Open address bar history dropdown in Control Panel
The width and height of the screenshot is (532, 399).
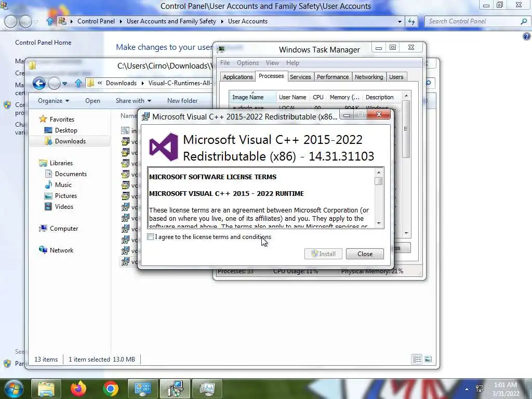tap(400, 21)
